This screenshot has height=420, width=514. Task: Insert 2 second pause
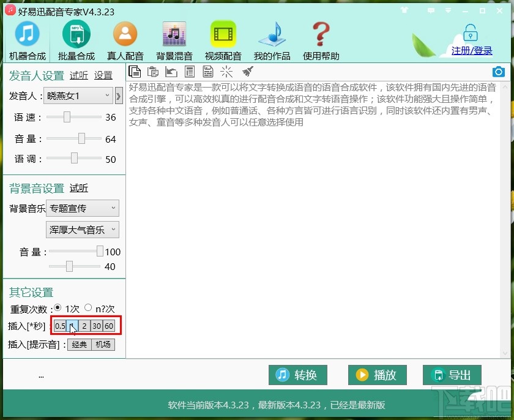(84, 326)
